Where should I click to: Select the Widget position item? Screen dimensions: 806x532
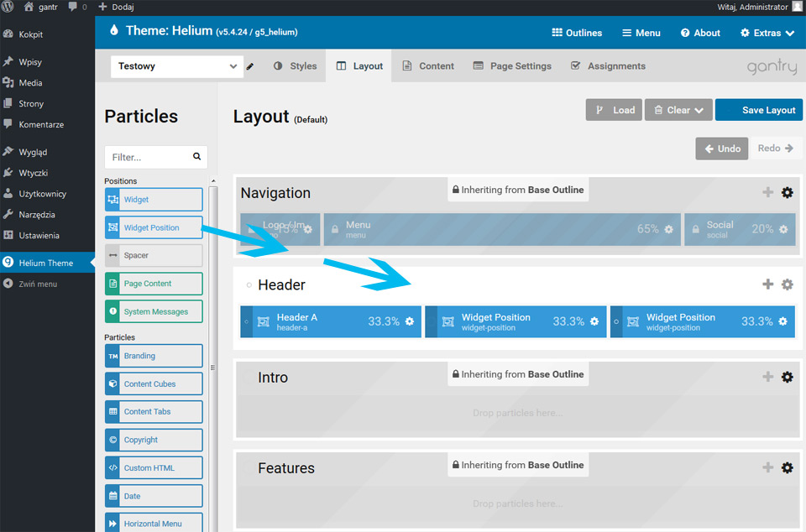point(154,199)
